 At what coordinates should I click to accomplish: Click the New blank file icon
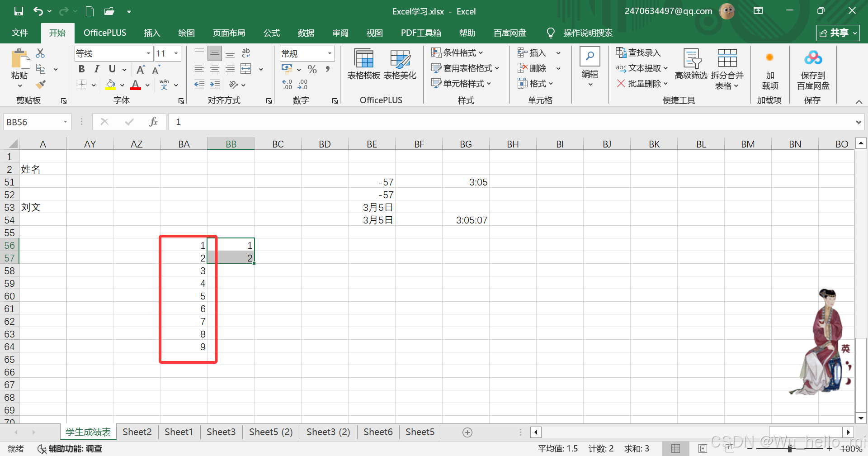coord(90,11)
